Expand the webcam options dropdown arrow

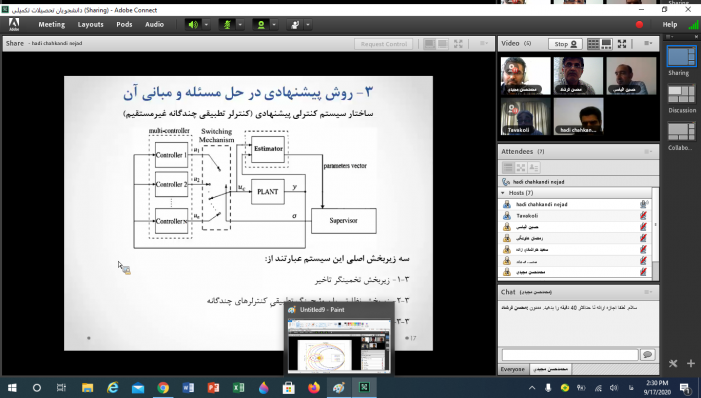click(274, 25)
